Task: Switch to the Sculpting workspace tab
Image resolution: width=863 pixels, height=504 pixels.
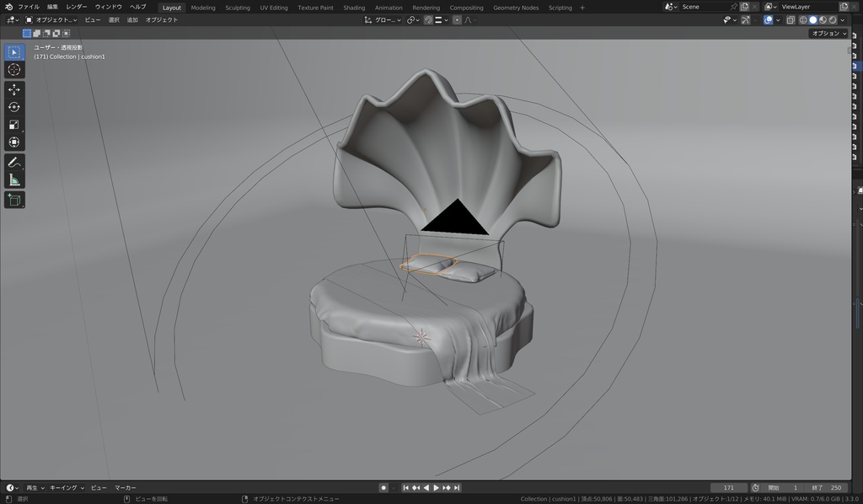Action: 237,8
